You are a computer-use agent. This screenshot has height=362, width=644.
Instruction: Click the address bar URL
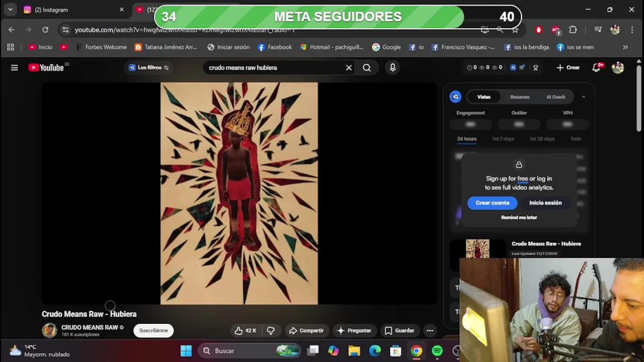tap(185, 30)
